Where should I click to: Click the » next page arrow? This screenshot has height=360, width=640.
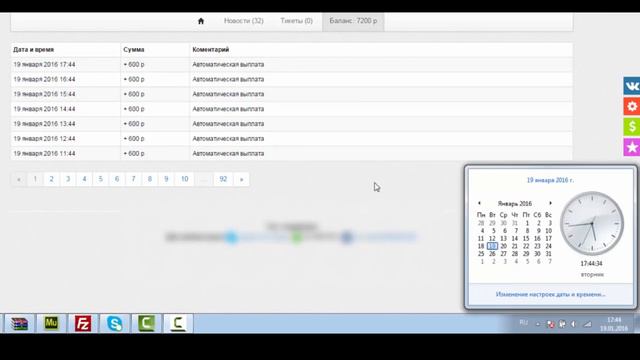242,179
